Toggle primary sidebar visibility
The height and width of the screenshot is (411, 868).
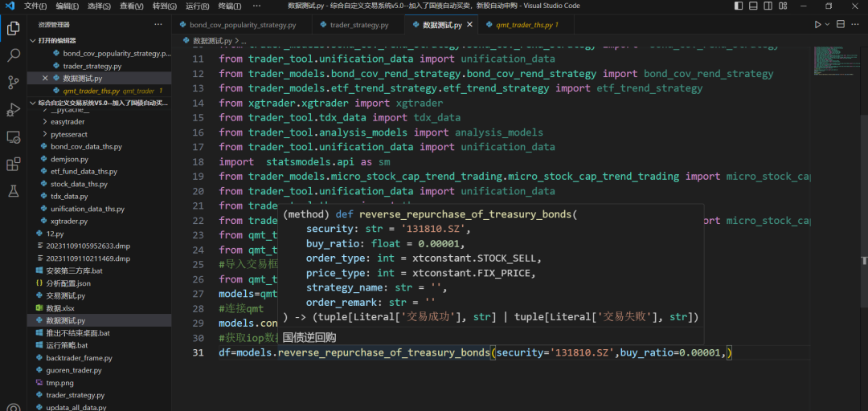tap(739, 6)
